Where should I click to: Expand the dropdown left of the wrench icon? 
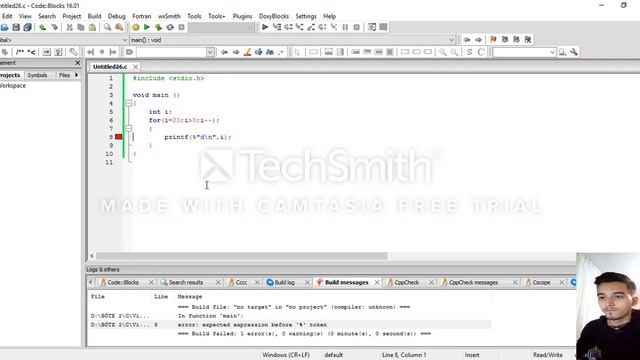[552, 52]
